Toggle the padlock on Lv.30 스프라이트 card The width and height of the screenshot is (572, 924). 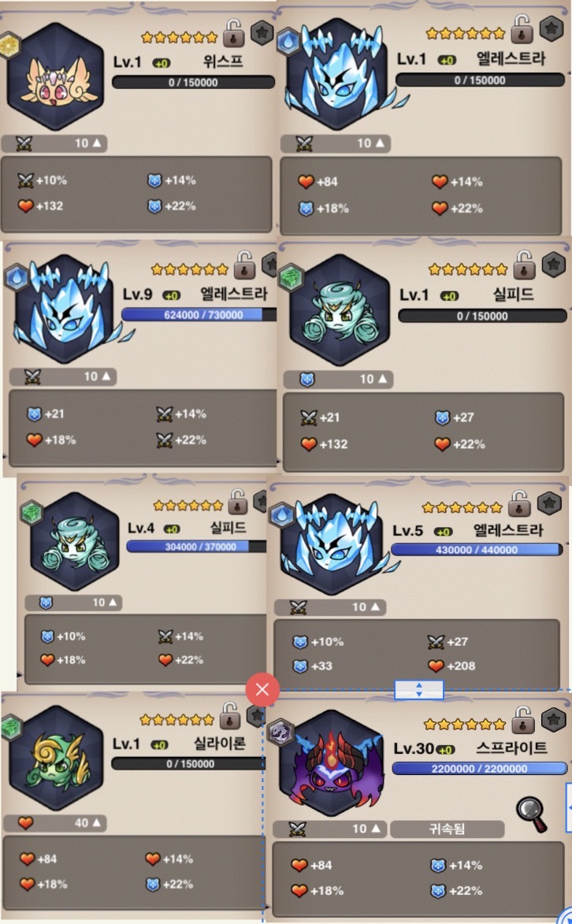click(x=522, y=720)
